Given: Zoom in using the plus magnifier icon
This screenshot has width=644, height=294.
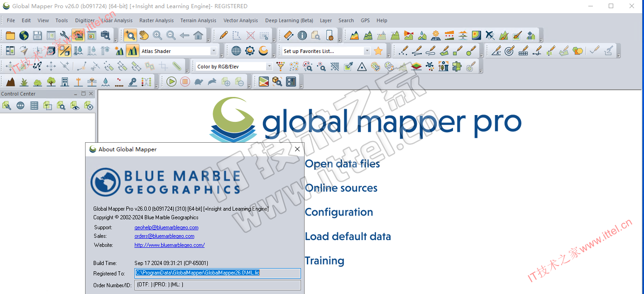Looking at the screenshot, I should pyautogui.click(x=157, y=35).
